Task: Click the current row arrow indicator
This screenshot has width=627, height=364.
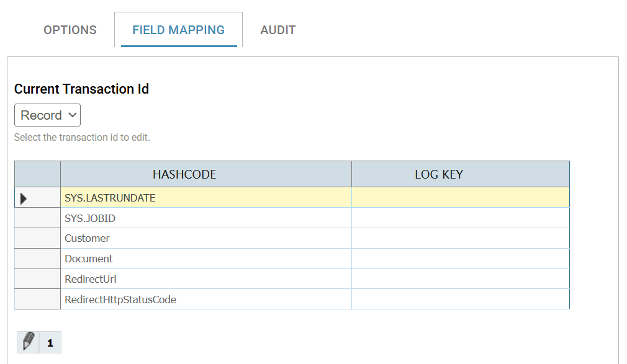Action: (24, 198)
